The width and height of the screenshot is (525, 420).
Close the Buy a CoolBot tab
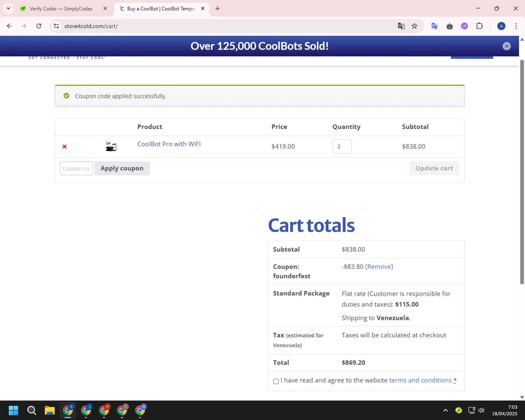coord(203,8)
